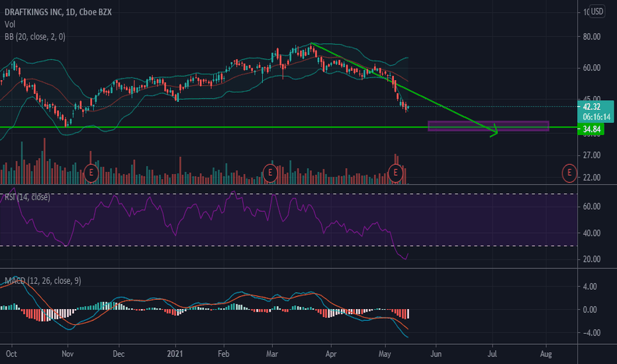Click the Jun label on time axis
Screen dimensions: 617x364
(436, 354)
